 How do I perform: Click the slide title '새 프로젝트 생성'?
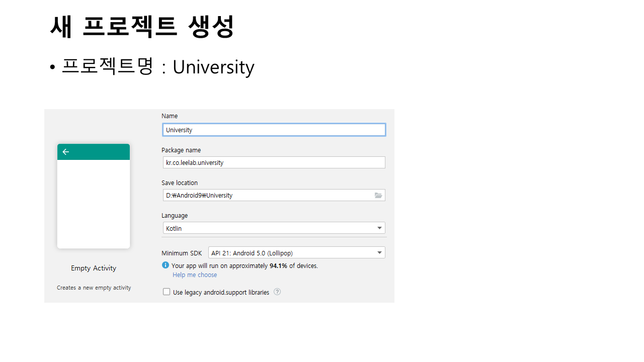point(142,27)
